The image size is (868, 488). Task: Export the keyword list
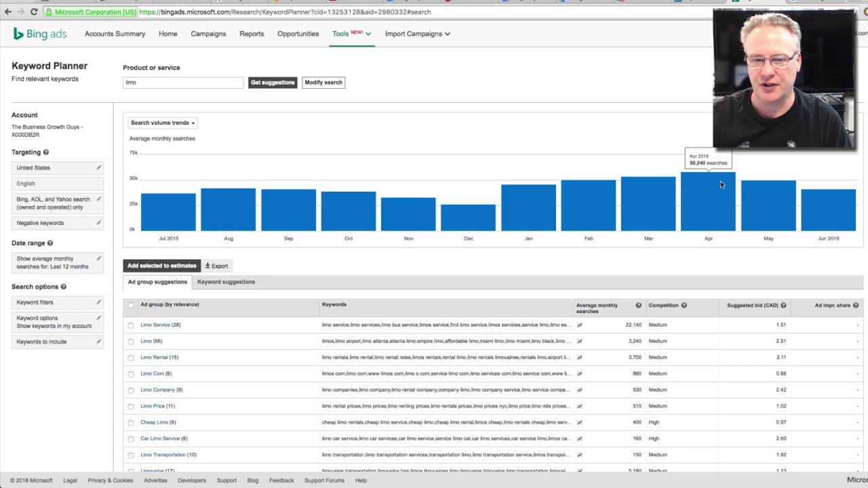pos(216,266)
